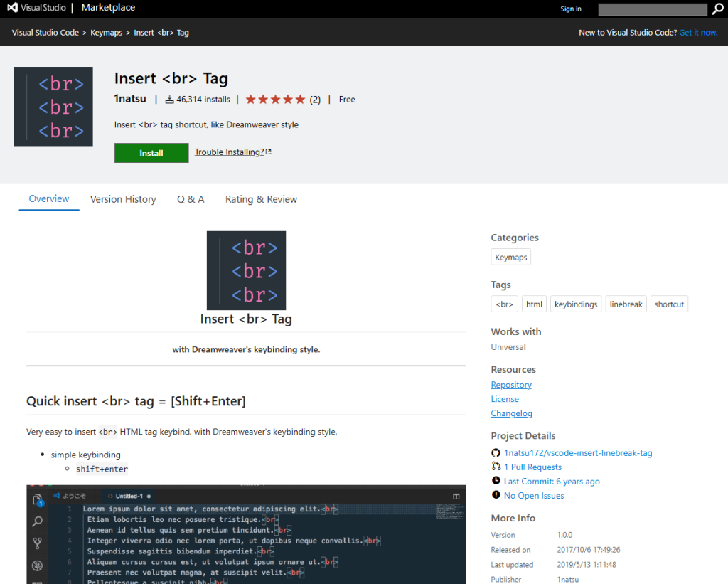728x584 pixels.
Task: Select the <br> tag chip
Action: point(504,304)
